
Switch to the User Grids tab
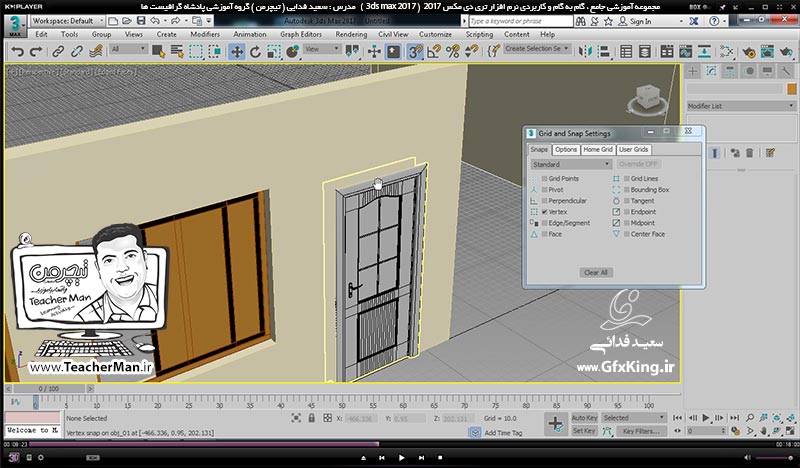(633, 150)
